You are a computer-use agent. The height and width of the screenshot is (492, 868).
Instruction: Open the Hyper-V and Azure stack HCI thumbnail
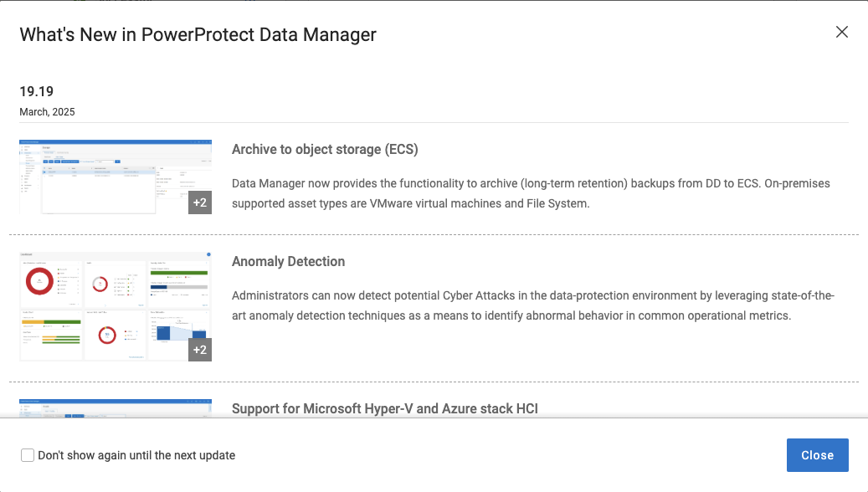[x=116, y=408]
